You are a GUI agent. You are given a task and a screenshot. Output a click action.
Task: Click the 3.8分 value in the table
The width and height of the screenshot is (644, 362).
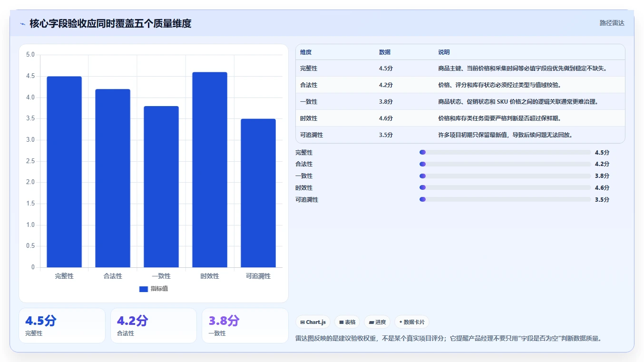tap(386, 102)
